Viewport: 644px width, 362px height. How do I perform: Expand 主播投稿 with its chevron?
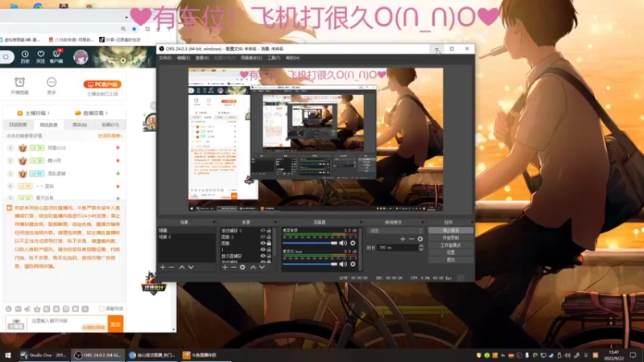pos(49,113)
